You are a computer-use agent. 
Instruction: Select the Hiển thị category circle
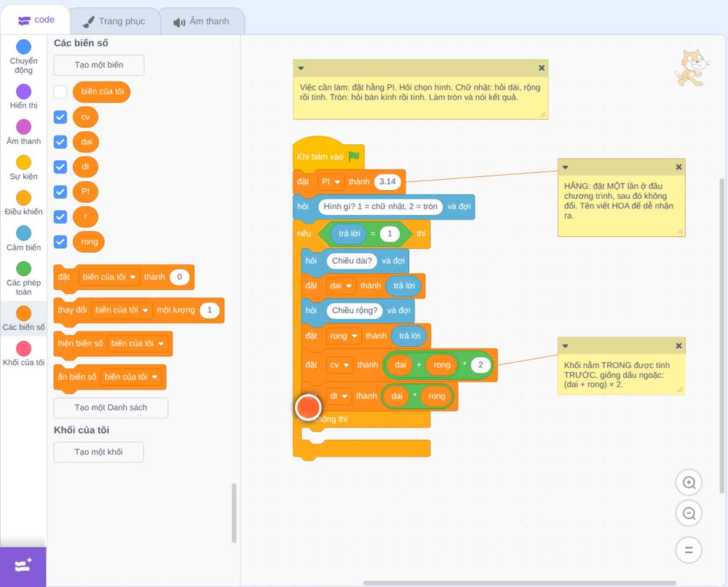(24, 92)
